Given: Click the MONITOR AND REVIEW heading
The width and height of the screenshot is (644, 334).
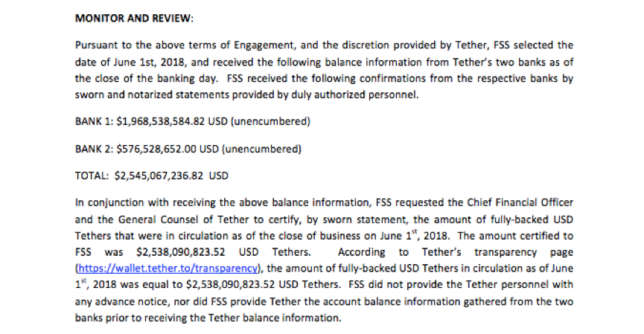Looking at the screenshot, I should [134, 19].
